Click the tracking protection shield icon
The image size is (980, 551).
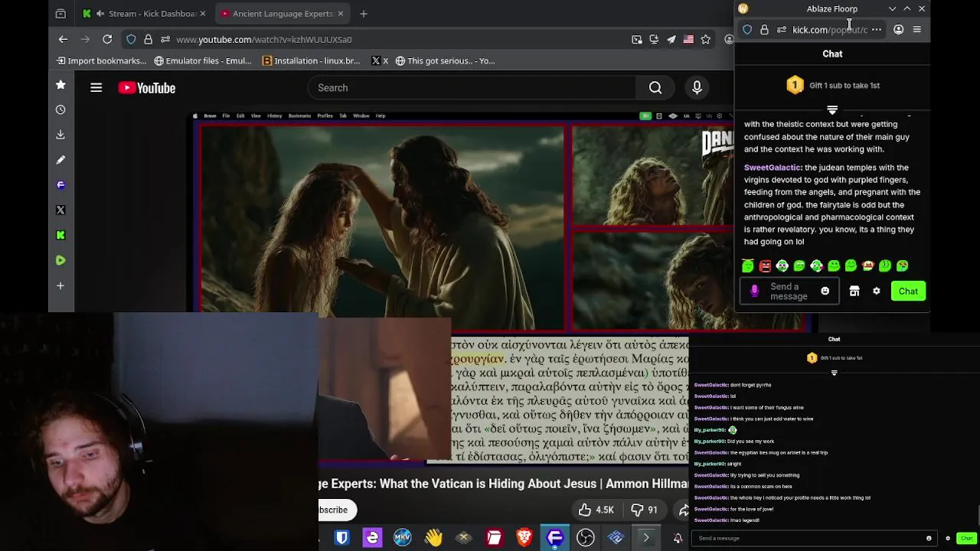click(131, 39)
